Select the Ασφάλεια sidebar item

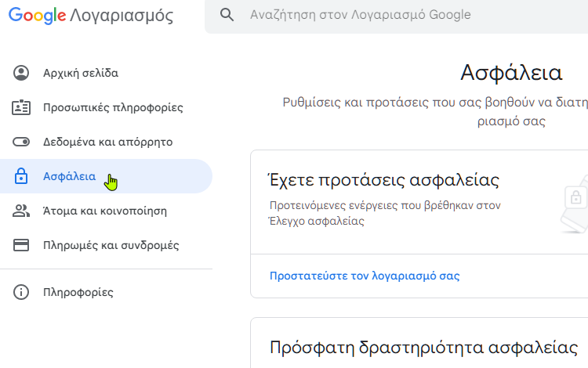click(106, 176)
